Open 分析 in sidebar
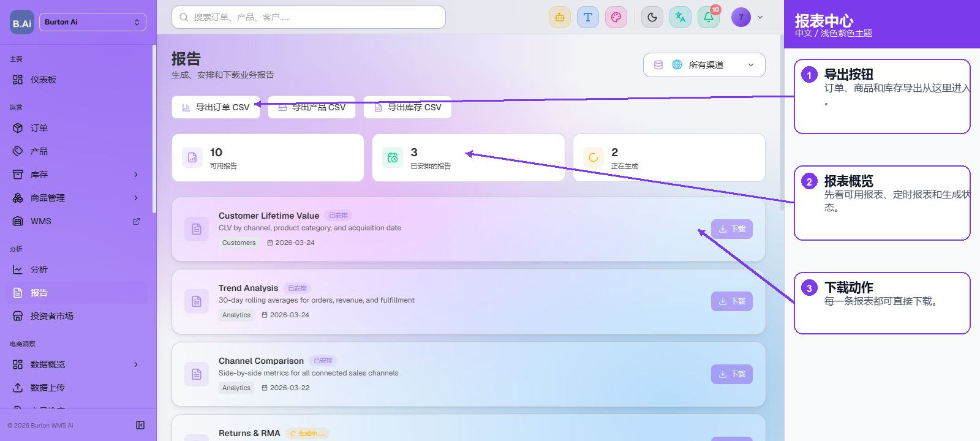The height and width of the screenshot is (441, 980). coord(76,269)
